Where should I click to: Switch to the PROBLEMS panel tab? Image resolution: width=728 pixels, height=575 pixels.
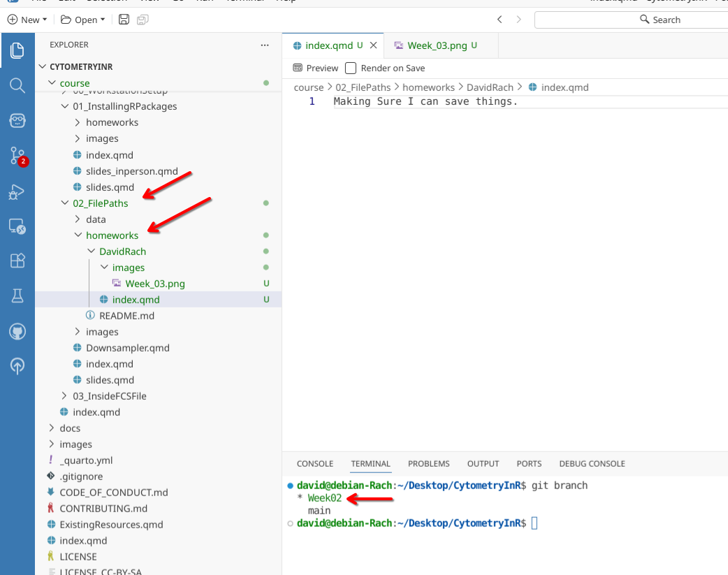pyautogui.click(x=428, y=463)
